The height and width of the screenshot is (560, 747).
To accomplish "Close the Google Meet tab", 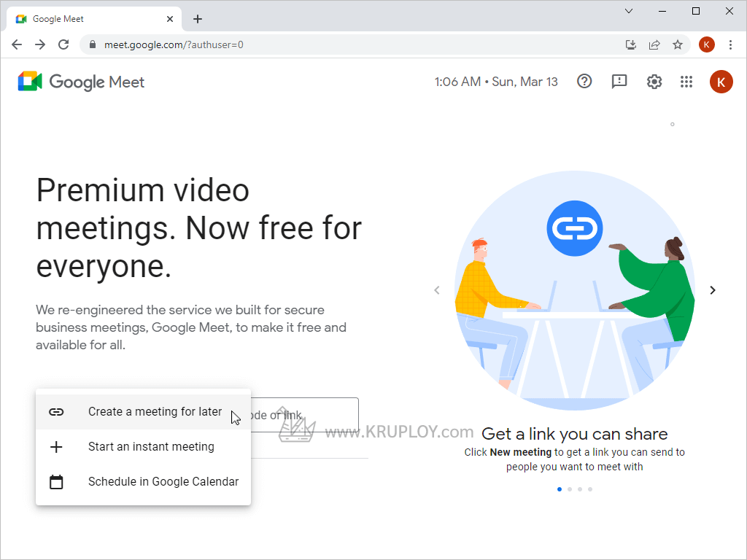I will (x=170, y=19).
